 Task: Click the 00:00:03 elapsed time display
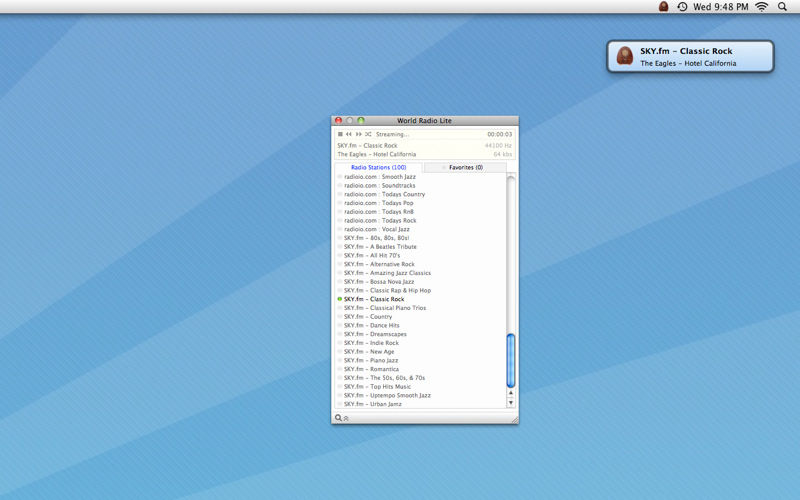tap(499, 134)
